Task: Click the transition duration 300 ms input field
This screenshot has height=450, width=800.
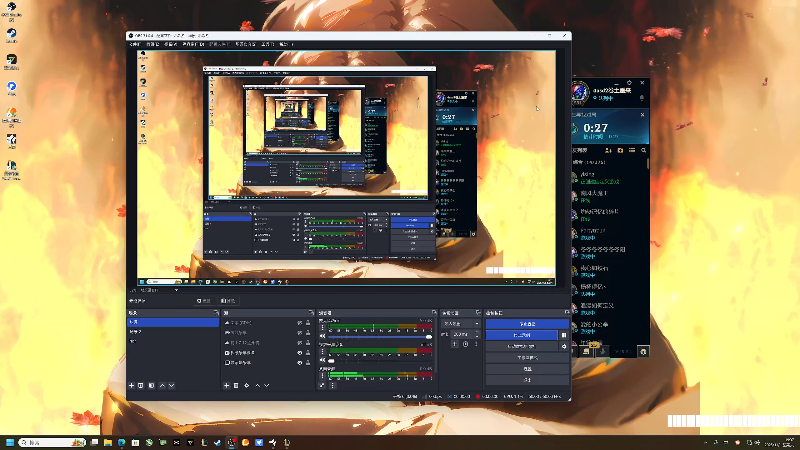Action: click(463, 334)
